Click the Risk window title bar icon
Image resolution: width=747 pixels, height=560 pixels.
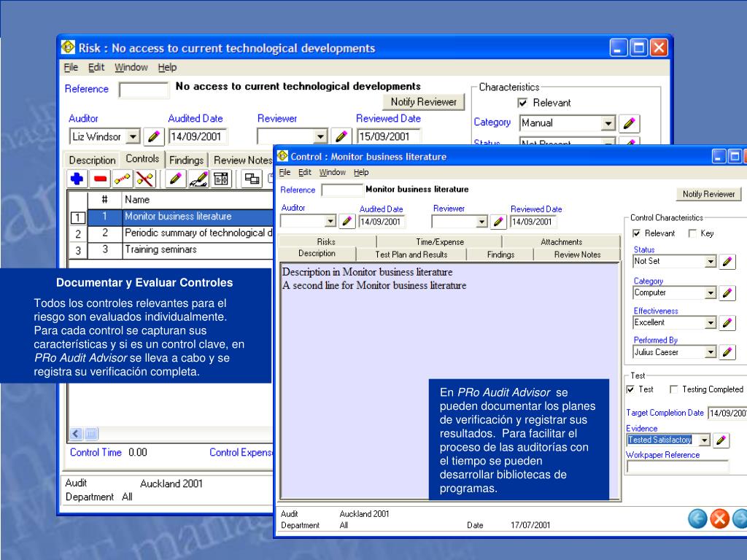(x=68, y=47)
